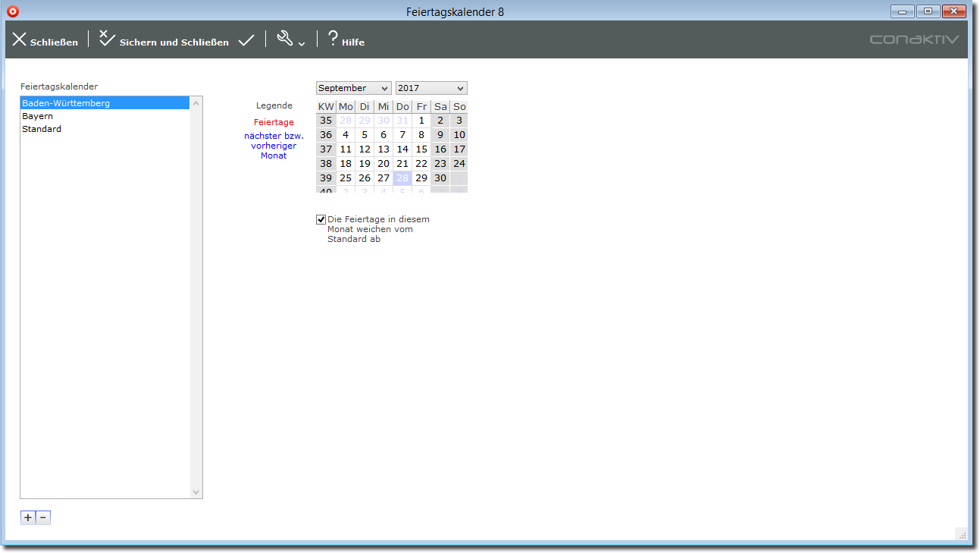Open the 2017 year dropdown
This screenshot has height=553, width=980.
pos(431,88)
